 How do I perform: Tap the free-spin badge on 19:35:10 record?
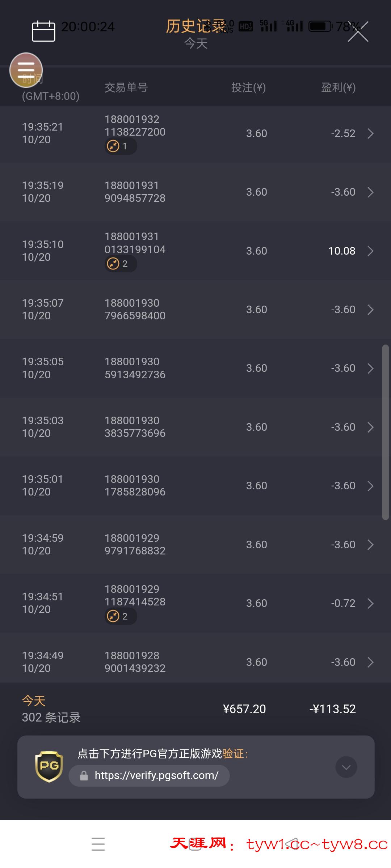click(x=121, y=264)
